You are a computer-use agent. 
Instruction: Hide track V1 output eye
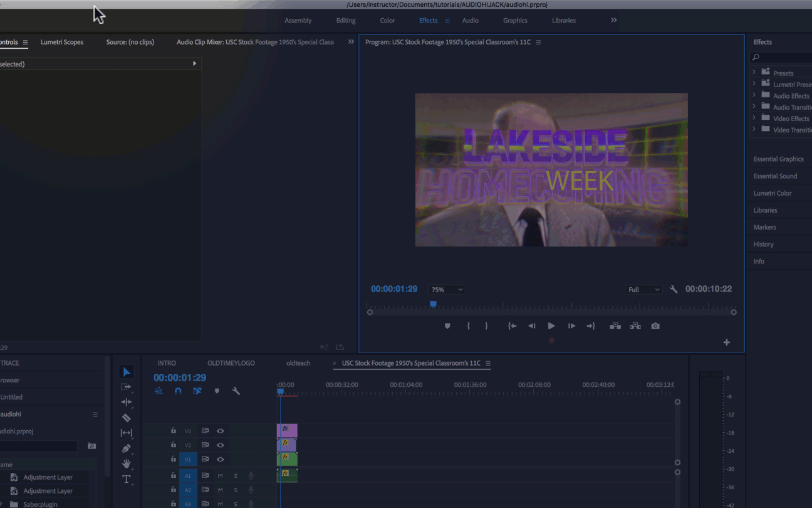tap(220, 459)
